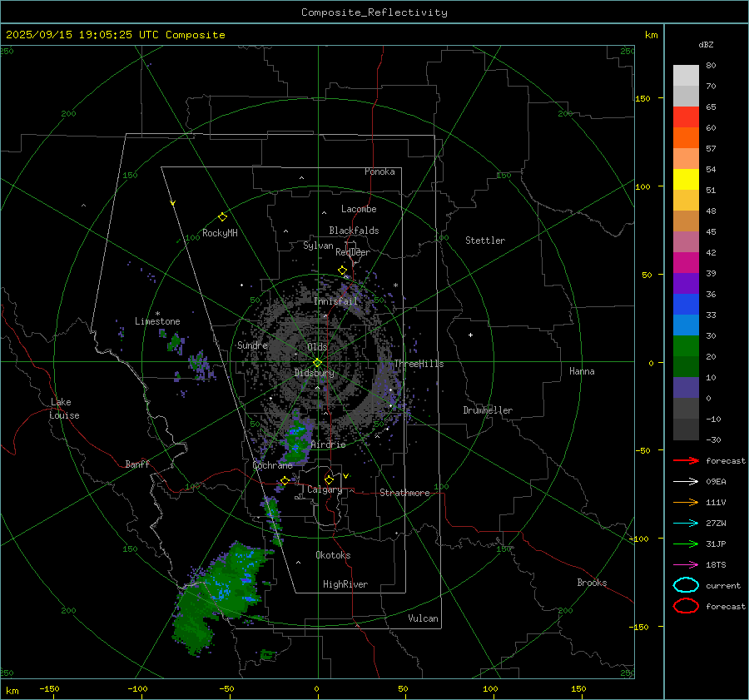Click the red forecast arrow legend icon
This screenshot has height=700, width=749.
pyautogui.click(x=686, y=460)
